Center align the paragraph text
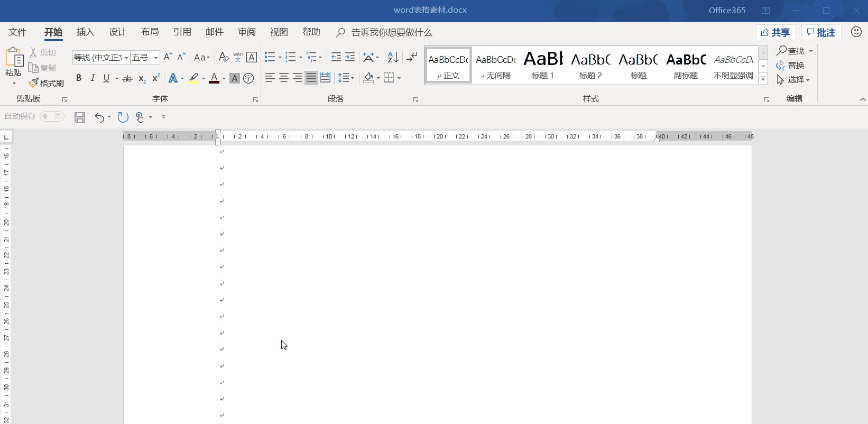 tap(284, 78)
